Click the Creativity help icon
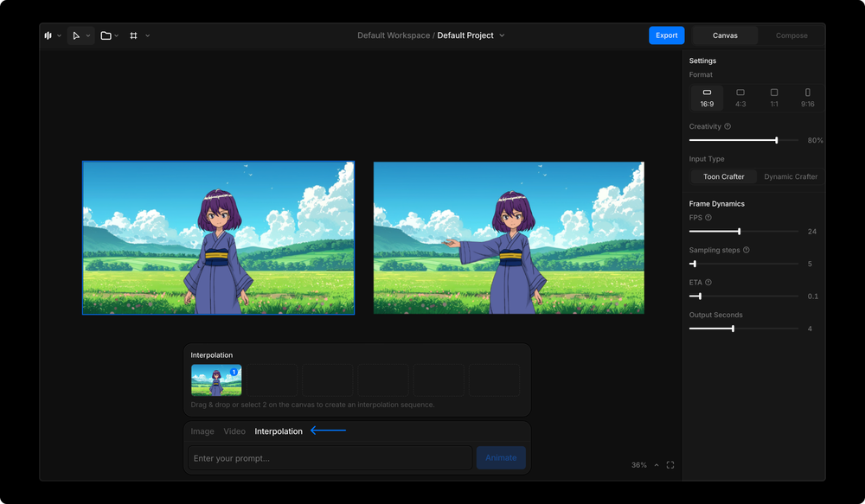865x504 pixels. [727, 126]
